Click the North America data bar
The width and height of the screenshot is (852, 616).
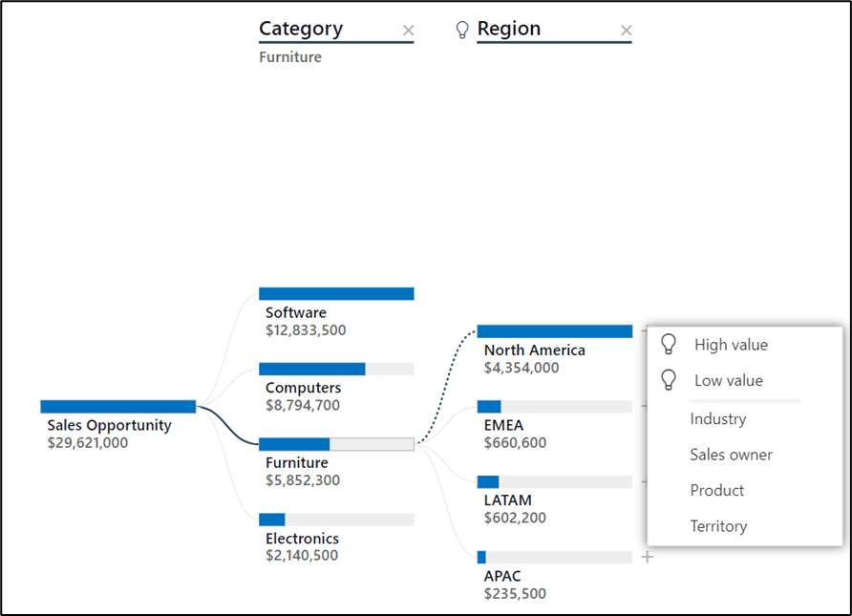tap(554, 331)
